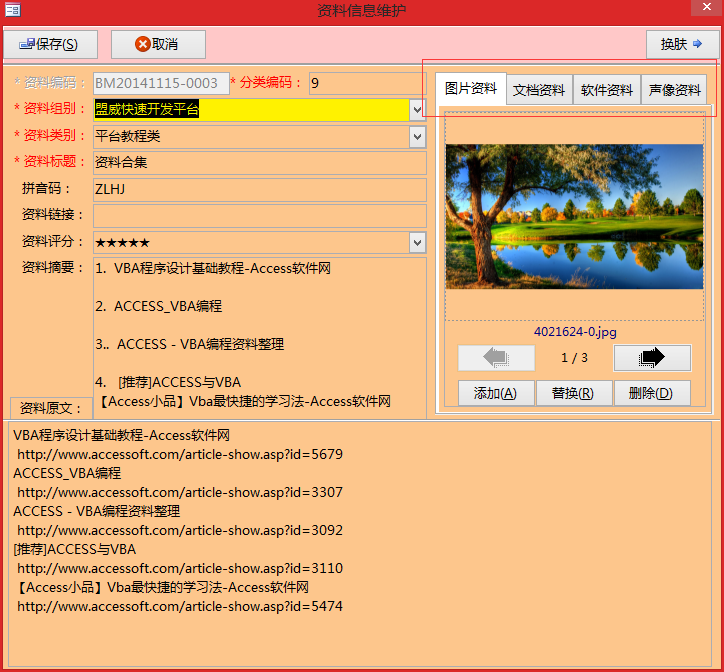Image resolution: width=724 pixels, height=672 pixels.
Task: Expand the 资料类别 dropdown arrow
Action: pos(417,137)
